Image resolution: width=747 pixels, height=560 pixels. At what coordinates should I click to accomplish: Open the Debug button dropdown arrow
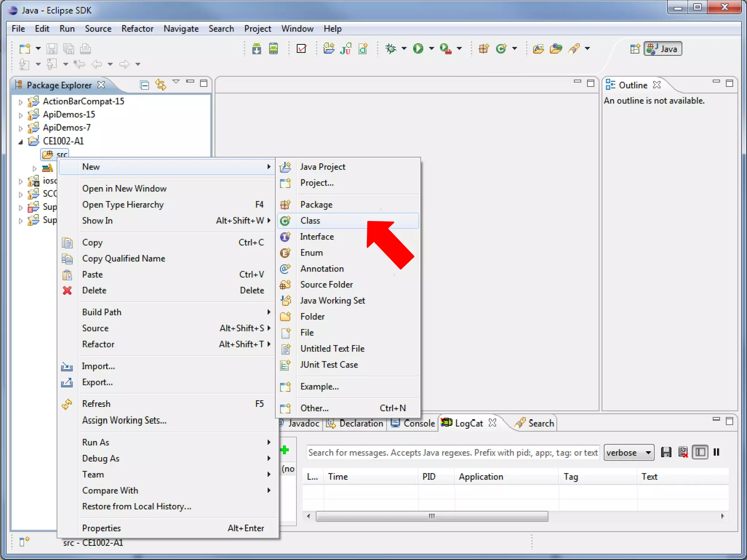(404, 48)
